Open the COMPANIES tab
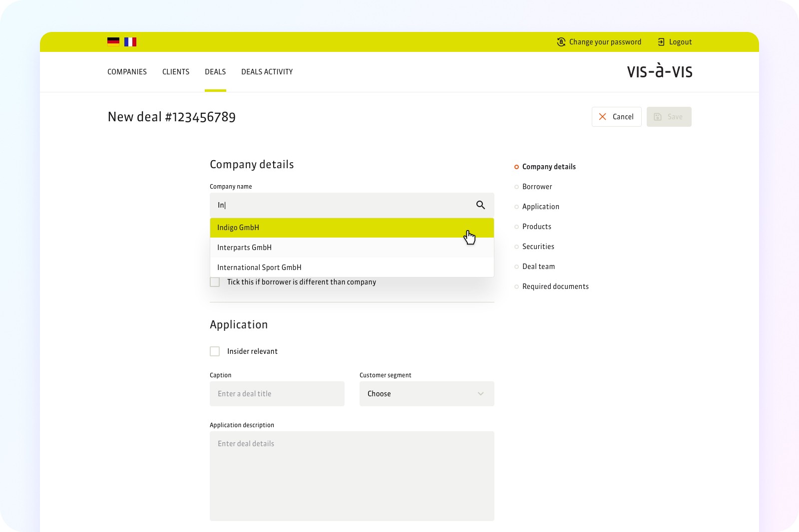Screen dimensions: 799x532 (x=127, y=72)
